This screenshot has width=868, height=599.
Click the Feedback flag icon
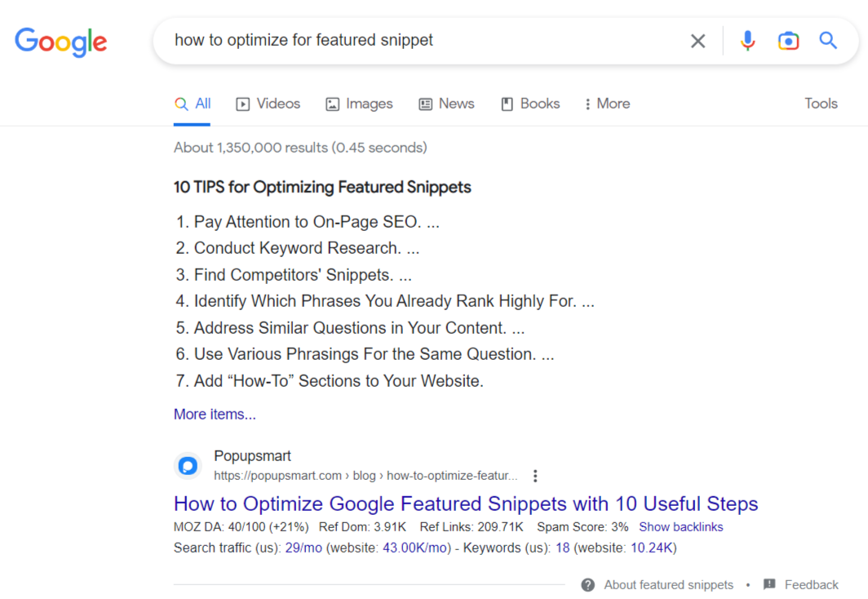point(768,584)
